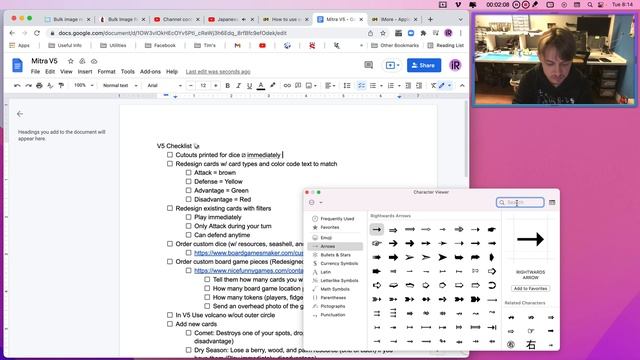Toggle Underline formatting
The height and width of the screenshot is (360, 640).
pos(249,86)
